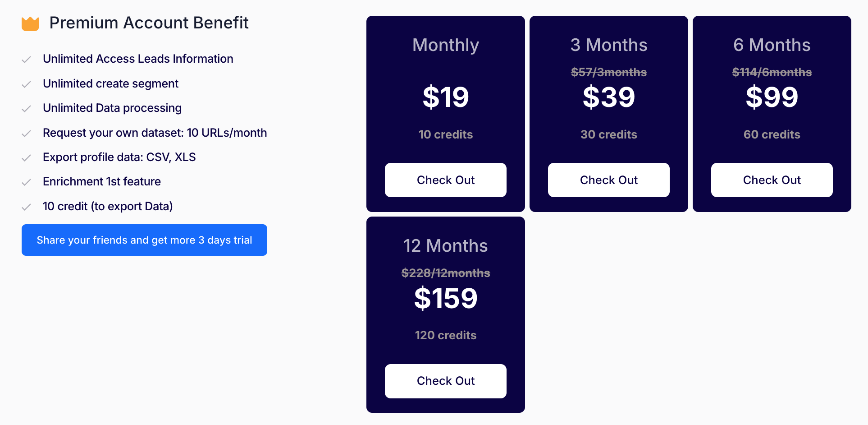
Task: Check out the 12 Months plan
Action: [445, 381]
